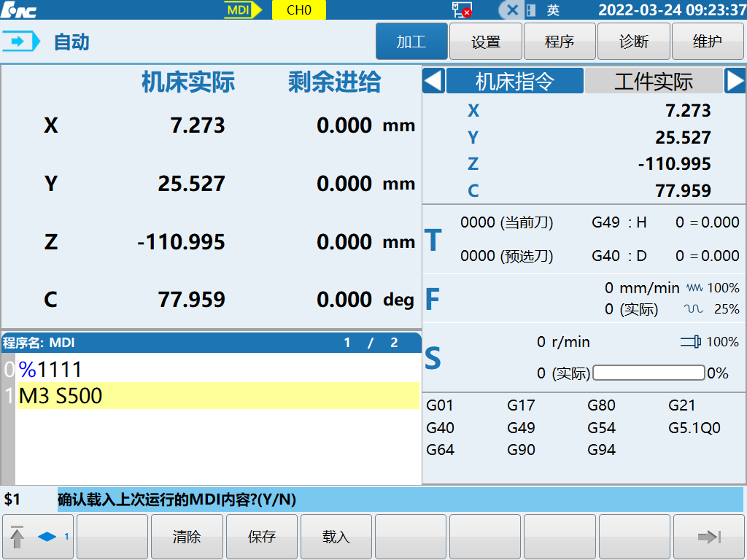This screenshot has width=747, height=560.
Task: Click the spindle load progress bar
Action: (x=649, y=373)
